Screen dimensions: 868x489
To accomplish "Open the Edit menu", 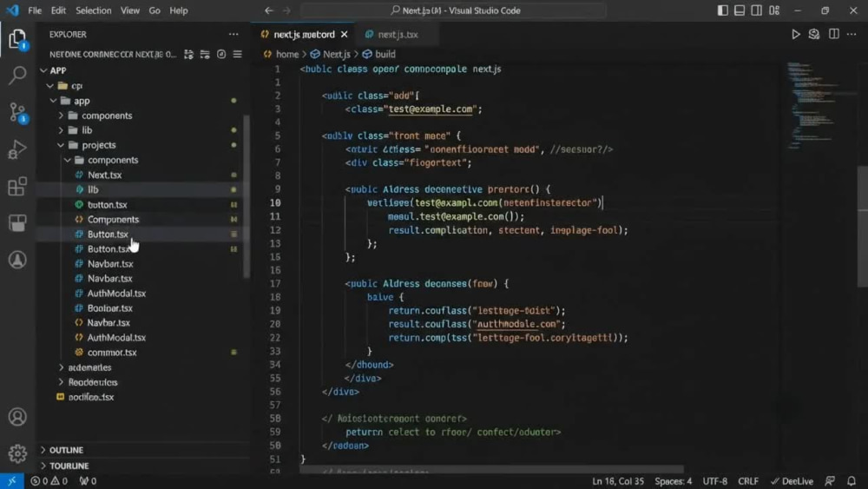I will [58, 10].
